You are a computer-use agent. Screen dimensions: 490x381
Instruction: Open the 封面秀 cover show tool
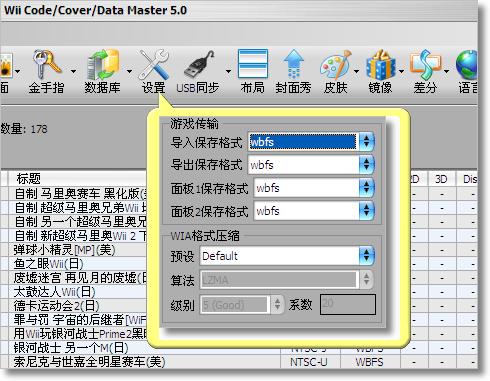pyautogui.click(x=294, y=71)
